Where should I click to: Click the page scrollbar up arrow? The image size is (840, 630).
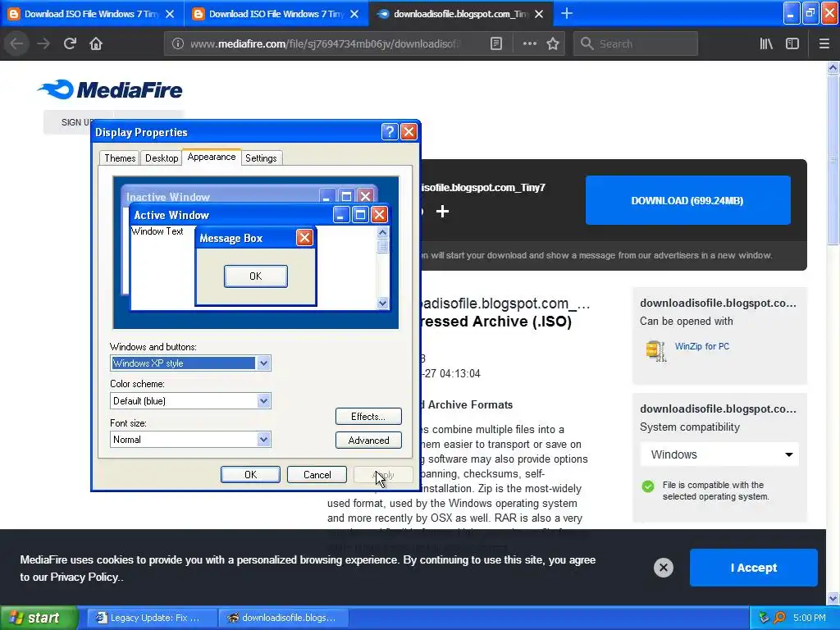click(x=833, y=67)
